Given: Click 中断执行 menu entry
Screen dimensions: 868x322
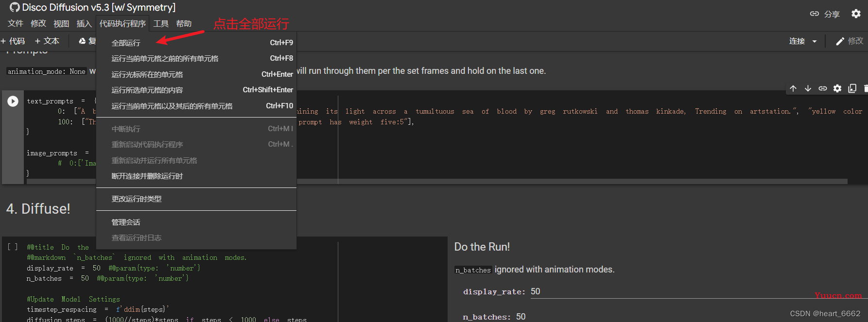Looking at the screenshot, I should 196,129.
